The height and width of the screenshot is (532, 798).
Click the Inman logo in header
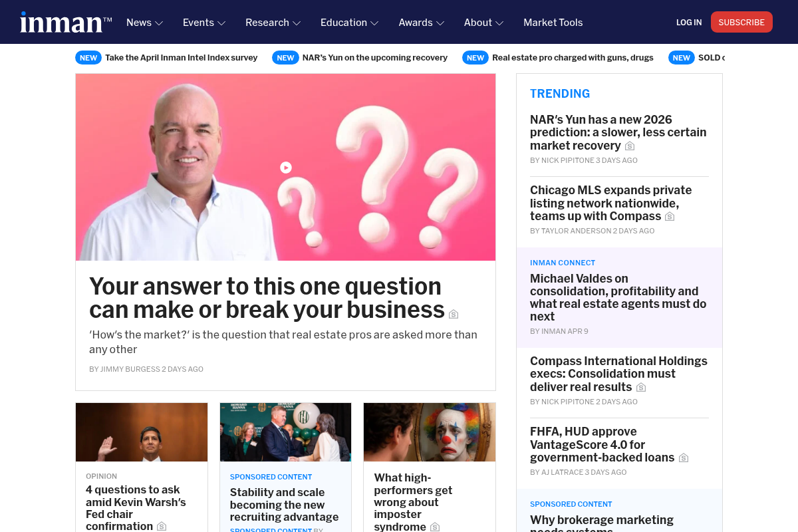(66, 22)
